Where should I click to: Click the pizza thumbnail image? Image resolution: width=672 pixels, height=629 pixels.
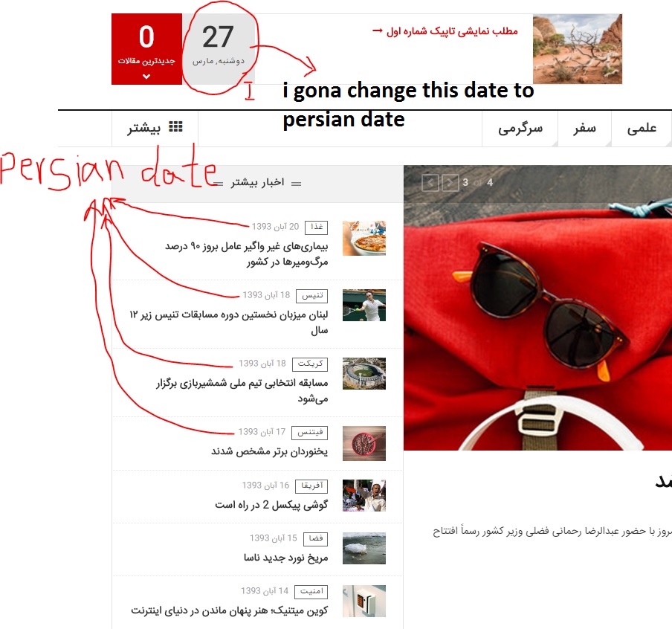(x=364, y=239)
